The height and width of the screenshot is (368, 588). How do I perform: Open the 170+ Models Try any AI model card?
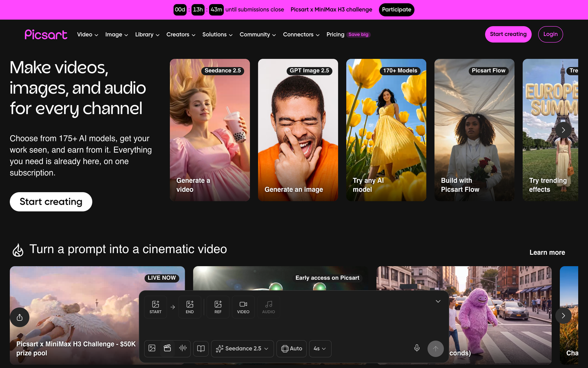386,130
